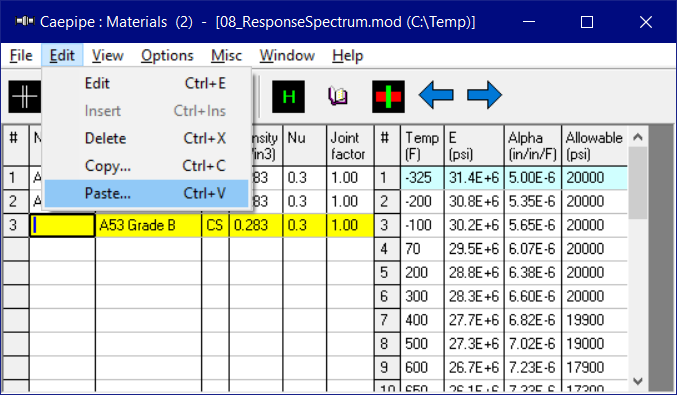Click the scroll down arrow of the table
The image size is (677, 395).
click(x=638, y=381)
